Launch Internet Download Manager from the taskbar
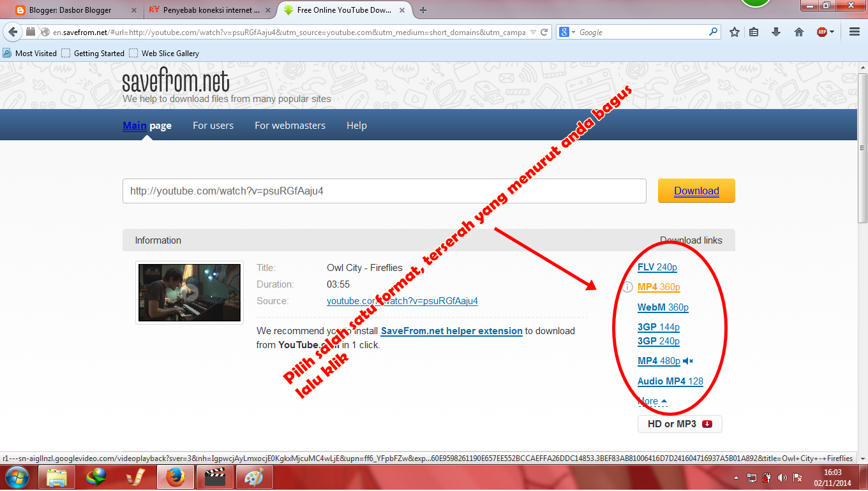Image resolution: width=868 pixels, height=491 pixels. pyautogui.click(x=96, y=476)
